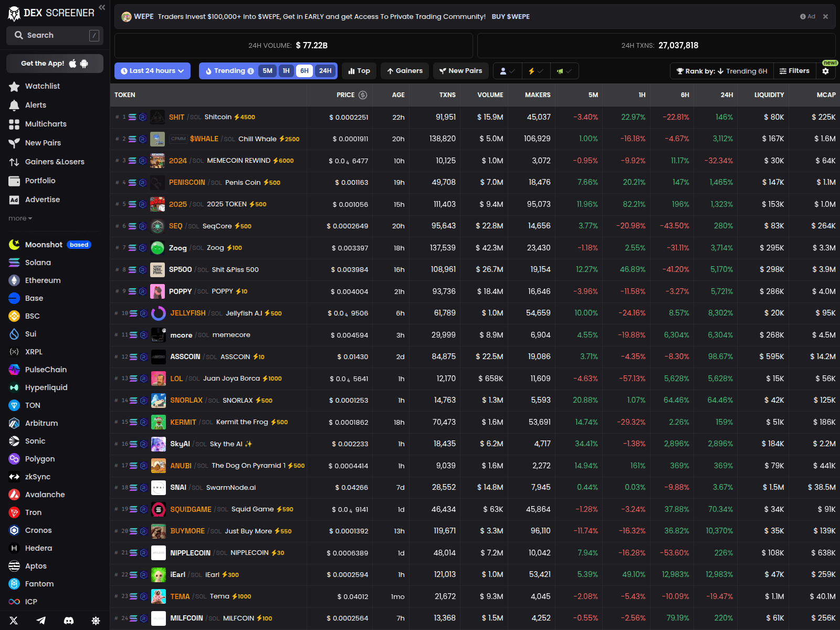The image size is (840, 630).
Task: Click DEX Screener logo
Action: pos(51,13)
